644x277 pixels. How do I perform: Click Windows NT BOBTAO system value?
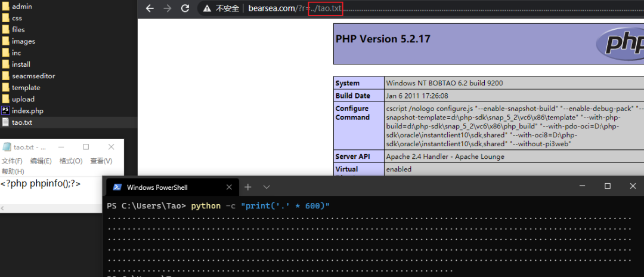[x=444, y=83]
